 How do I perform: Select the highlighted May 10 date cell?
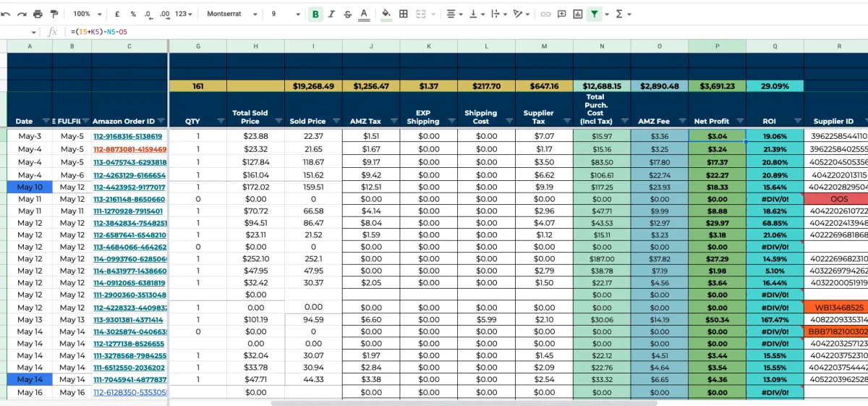pyautogui.click(x=30, y=187)
